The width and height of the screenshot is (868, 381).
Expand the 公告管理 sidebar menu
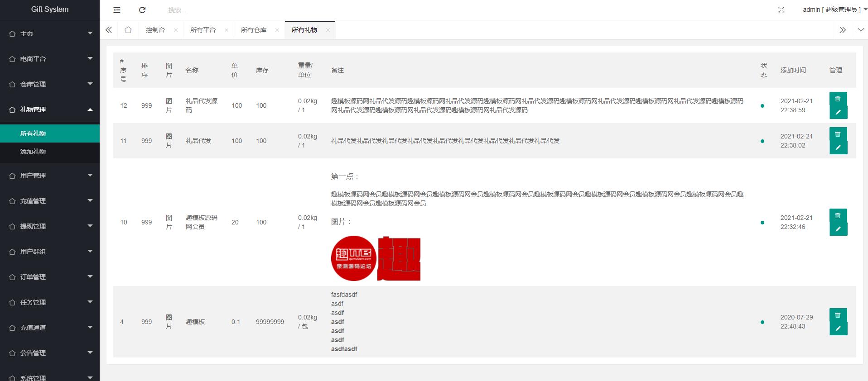pyautogui.click(x=50, y=353)
